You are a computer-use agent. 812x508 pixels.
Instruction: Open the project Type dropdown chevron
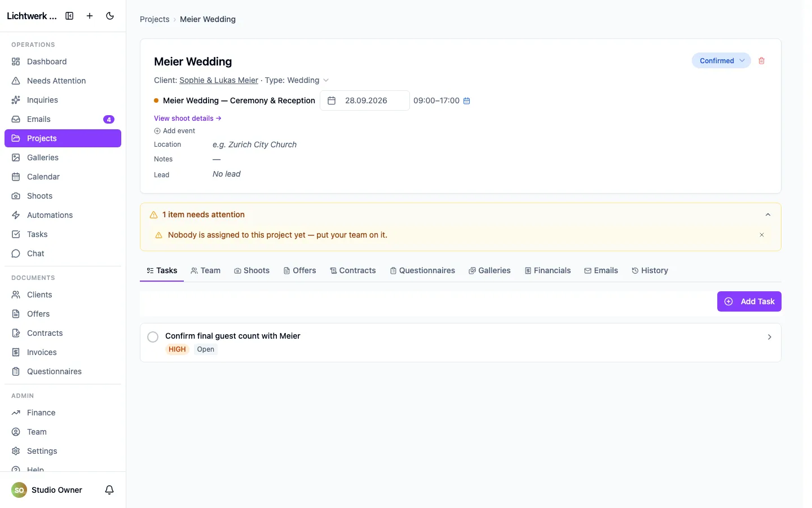pyautogui.click(x=326, y=80)
